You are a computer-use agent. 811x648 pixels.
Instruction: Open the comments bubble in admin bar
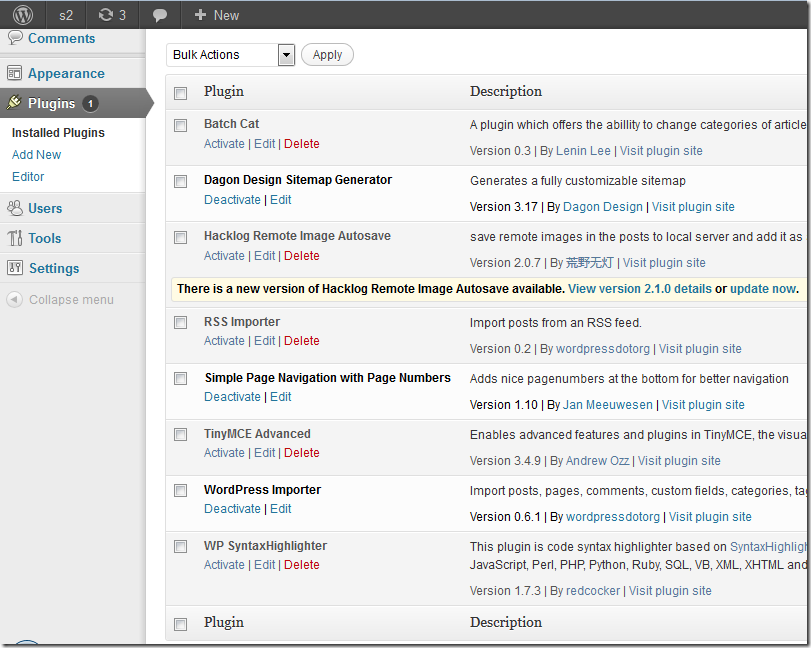point(160,16)
